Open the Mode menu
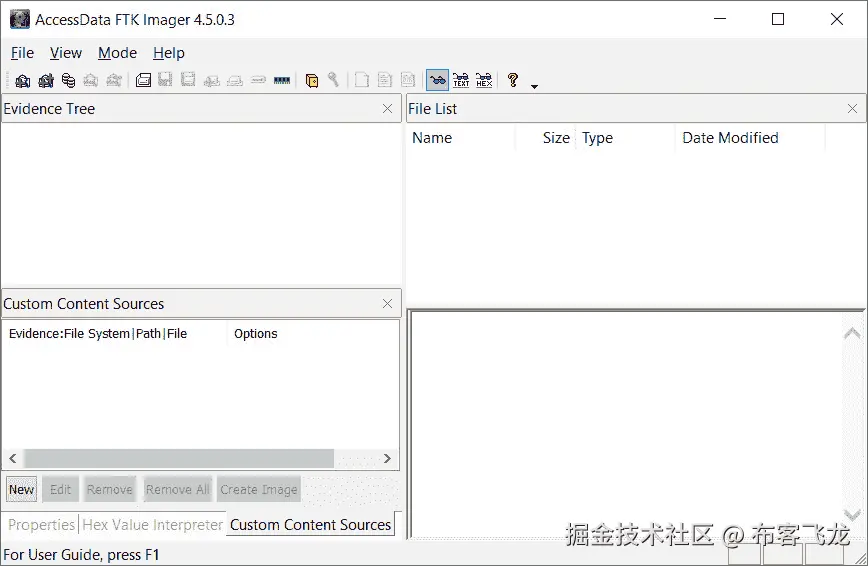Viewport: 868px width, 566px height. click(x=117, y=53)
